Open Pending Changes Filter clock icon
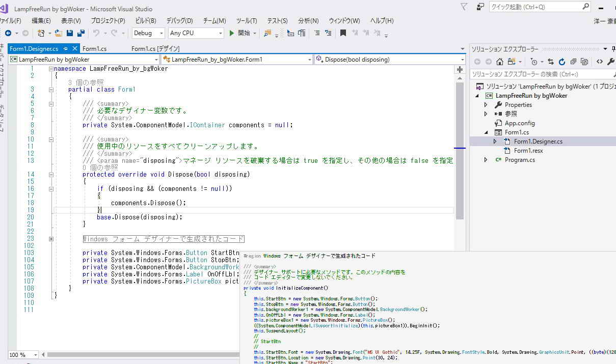 pyautogui.click(x=533, y=62)
